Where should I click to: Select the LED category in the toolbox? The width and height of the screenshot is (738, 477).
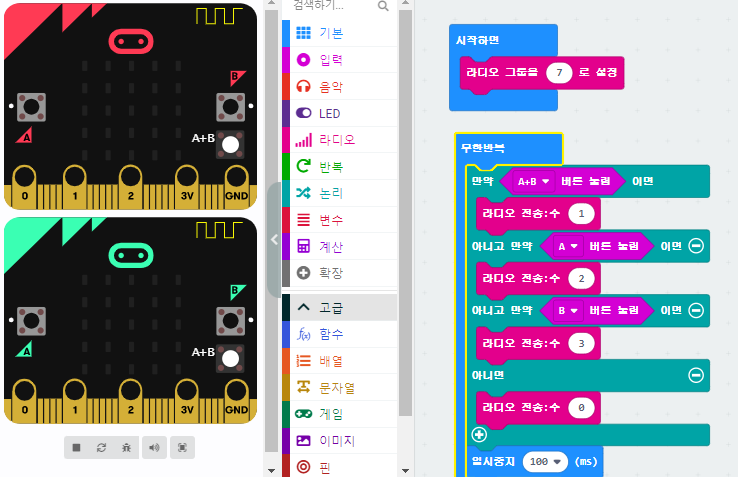point(329,113)
